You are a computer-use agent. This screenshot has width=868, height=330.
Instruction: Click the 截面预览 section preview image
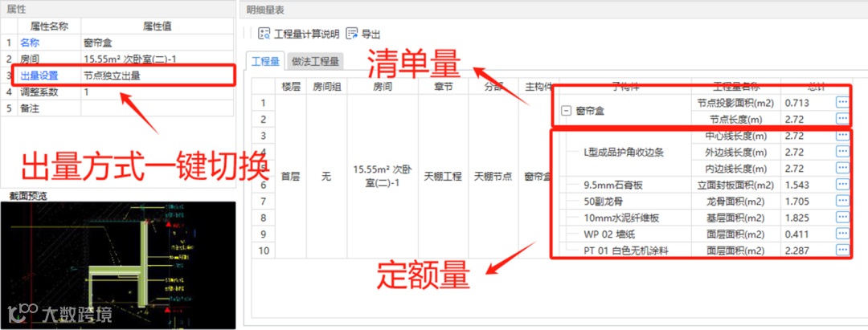(118, 265)
